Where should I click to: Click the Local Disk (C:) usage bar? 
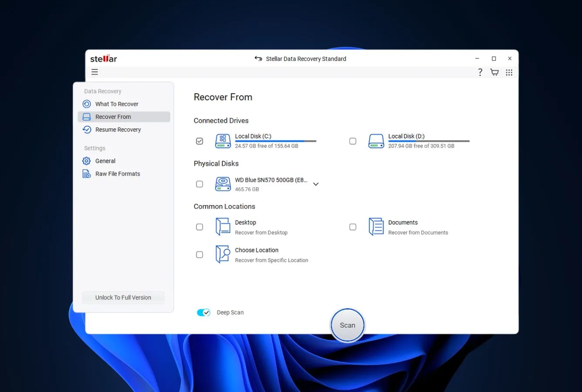pyautogui.click(x=276, y=141)
